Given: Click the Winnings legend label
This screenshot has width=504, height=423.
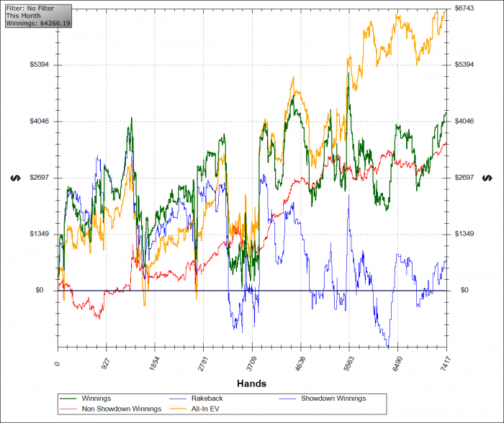Looking at the screenshot, I should pyautogui.click(x=96, y=399).
